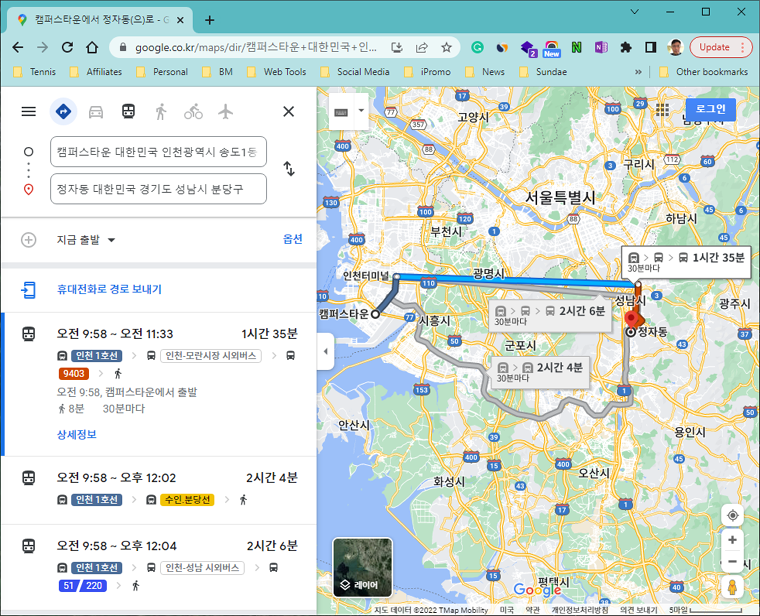Click the 2시간 6분 map route label
The width and height of the screenshot is (760, 616).
point(550,316)
